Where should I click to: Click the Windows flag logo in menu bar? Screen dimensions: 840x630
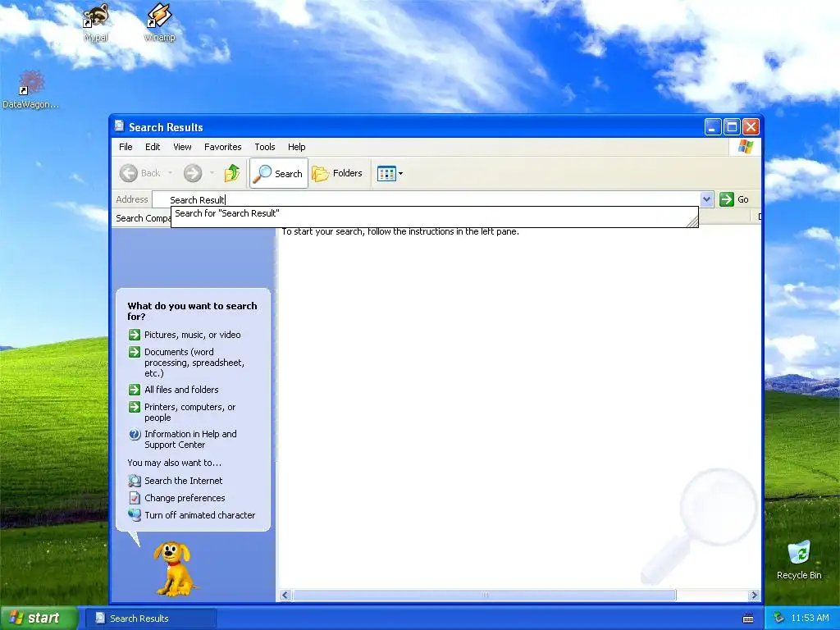745,147
